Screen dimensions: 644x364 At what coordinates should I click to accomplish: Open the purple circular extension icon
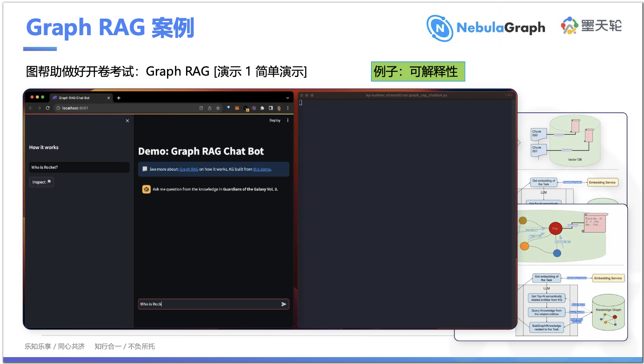pyautogui.click(x=254, y=108)
